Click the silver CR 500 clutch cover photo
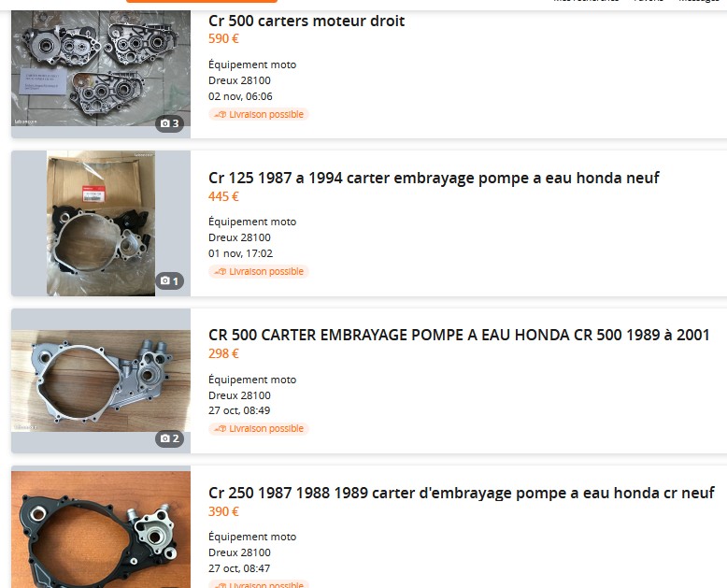This screenshot has width=727, height=588. [101, 380]
